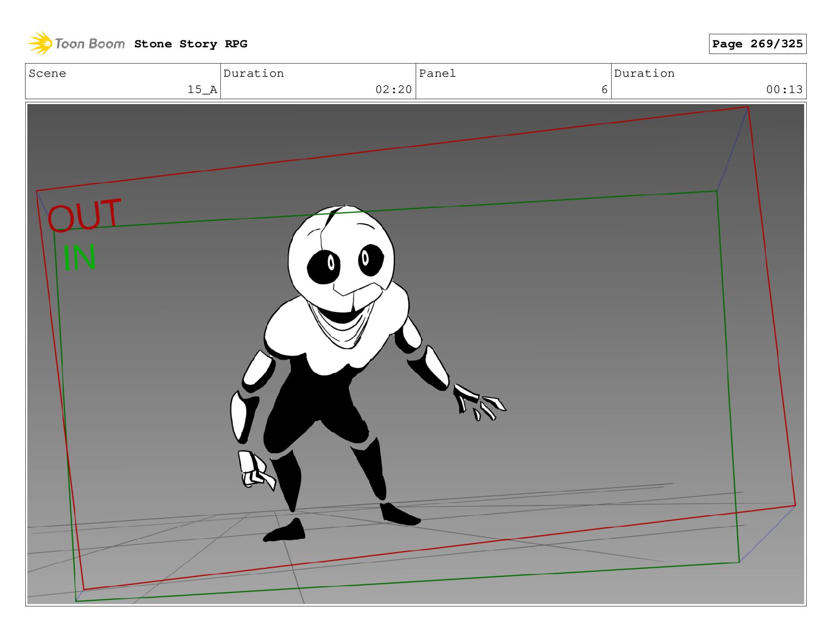Click the green IN camera label
This screenshot has height=644, width=832.
tap(79, 258)
